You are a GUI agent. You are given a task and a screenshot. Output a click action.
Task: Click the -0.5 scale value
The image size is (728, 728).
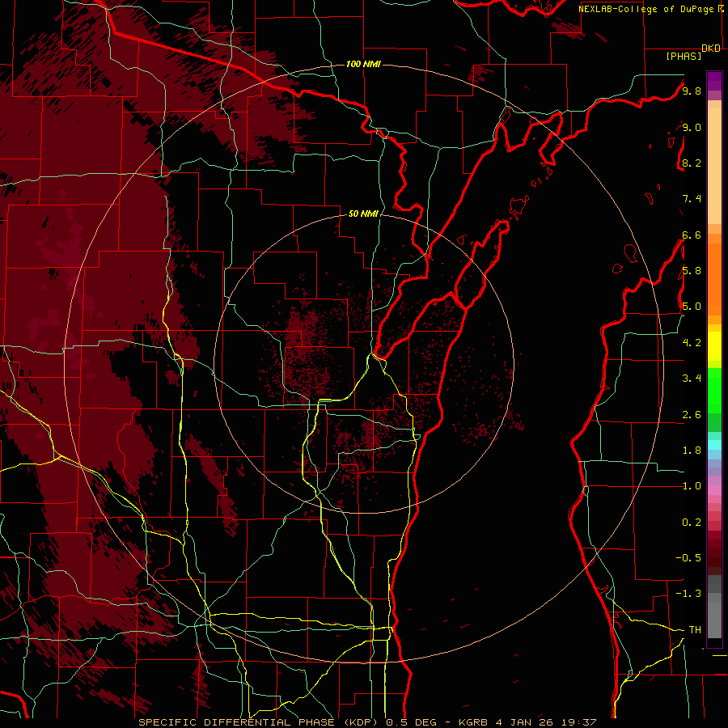(689, 558)
